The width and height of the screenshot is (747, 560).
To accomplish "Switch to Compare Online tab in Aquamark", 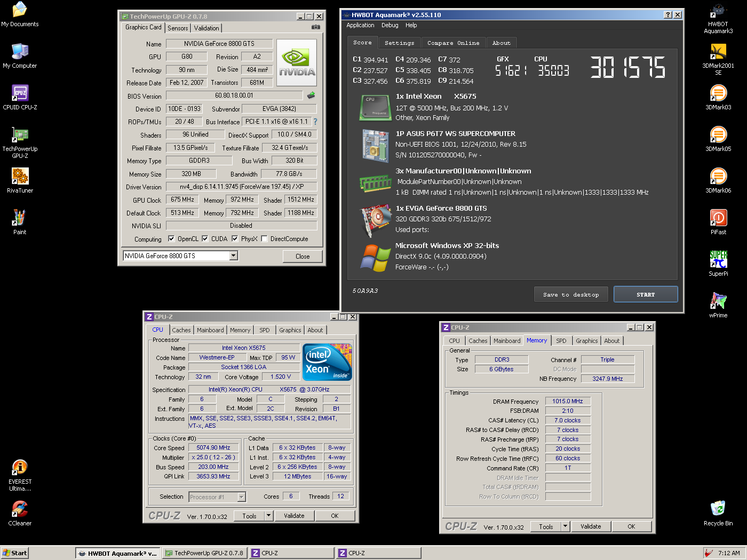I will [x=453, y=43].
